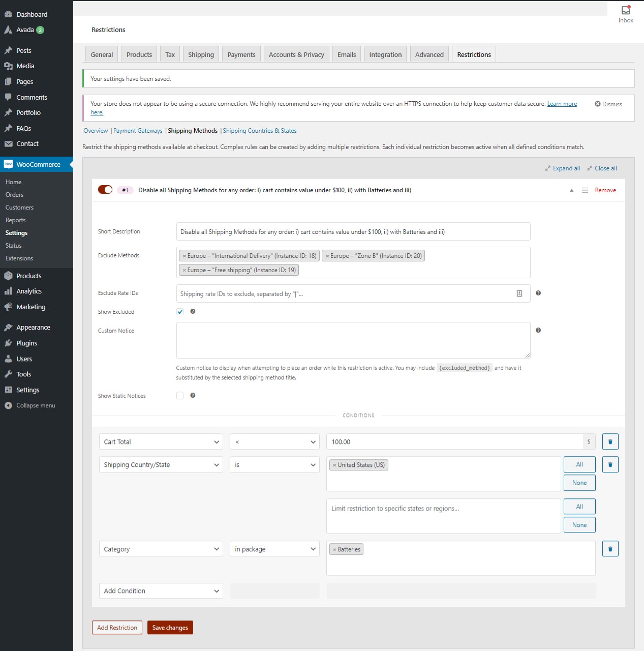This screenshot has height=651, width=644.
Task: Open Shipping Countries & States sub-section
Action: [x=260, y=131]
